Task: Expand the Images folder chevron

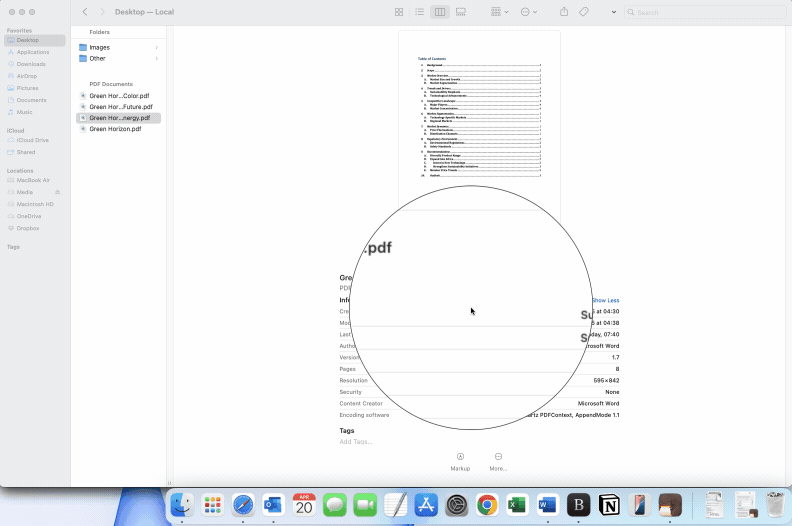Action: coord(157,47)
